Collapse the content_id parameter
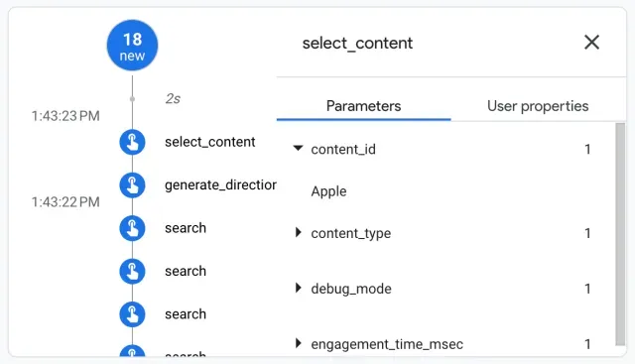Screen dimensions: 635x364 point(298,148)
